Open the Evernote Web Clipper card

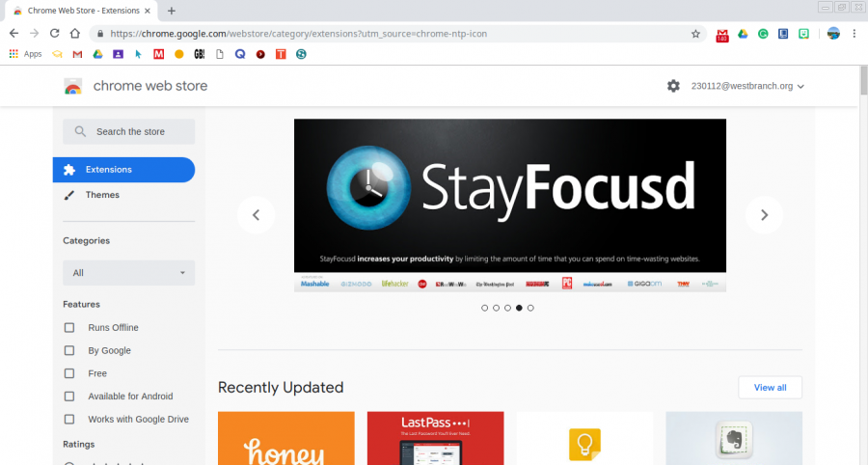click(734, 438)
